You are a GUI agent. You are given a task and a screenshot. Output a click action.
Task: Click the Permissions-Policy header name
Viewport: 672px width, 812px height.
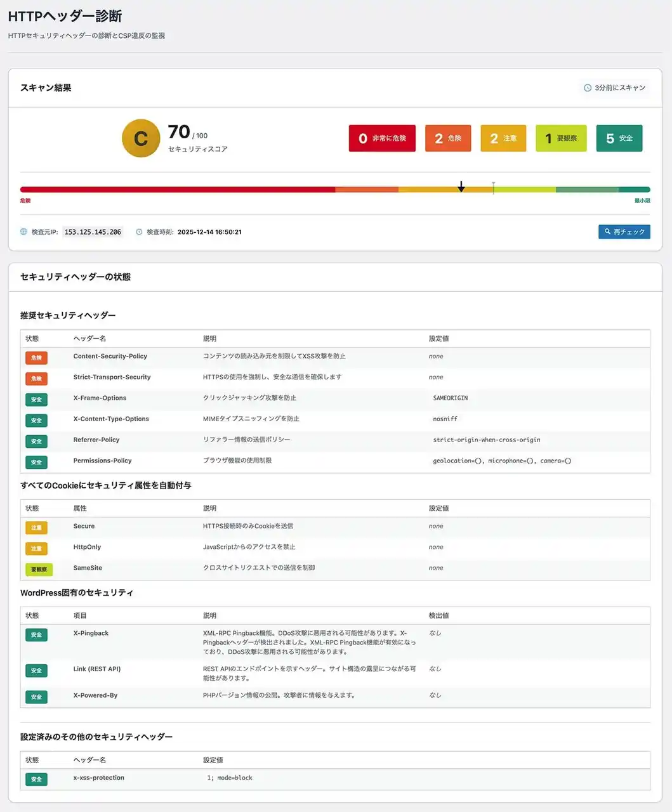click(102, 461)
